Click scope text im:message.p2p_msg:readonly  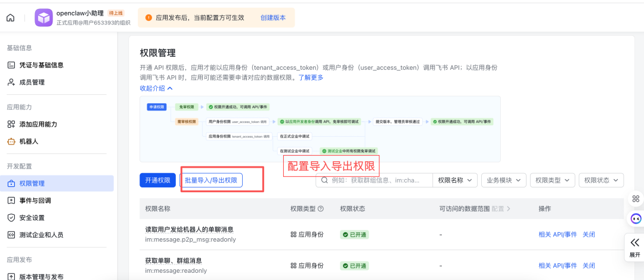[191, 239]
